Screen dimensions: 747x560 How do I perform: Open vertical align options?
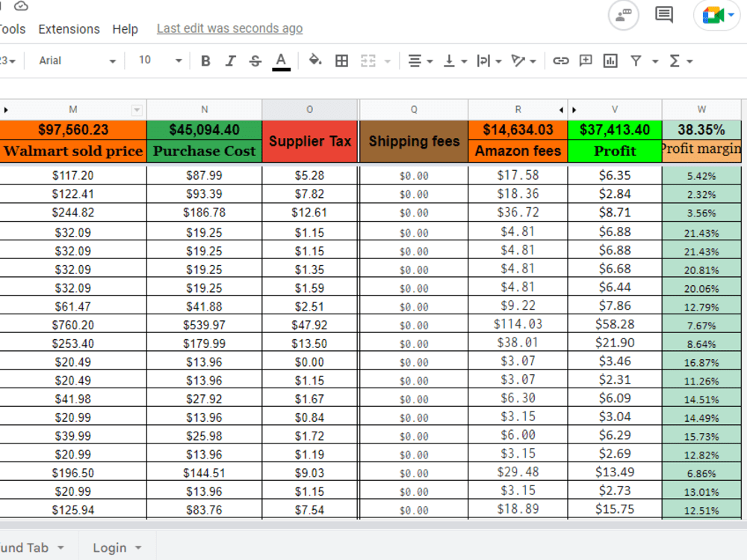pyautogui.click(x=455, y=61)
